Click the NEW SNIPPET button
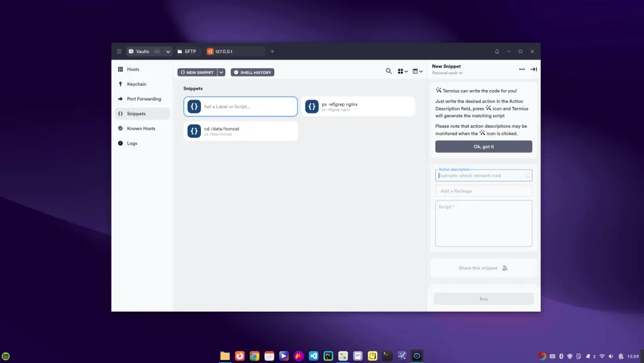644x363 pixels. [x=197, y=72]
